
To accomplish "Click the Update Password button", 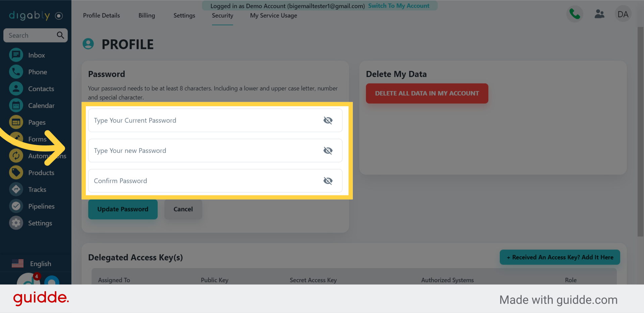I will point(123,209).
